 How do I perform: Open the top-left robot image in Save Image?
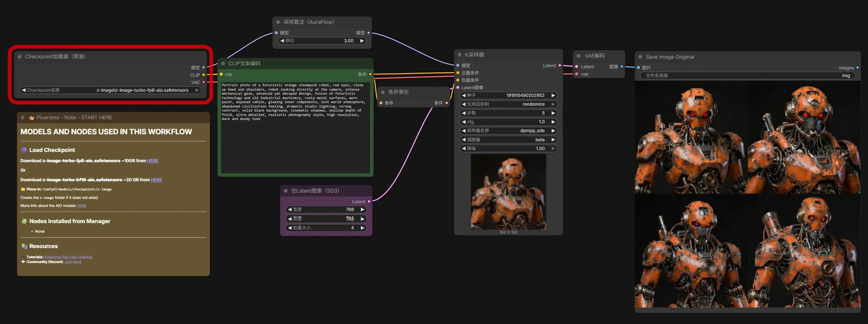691,137
